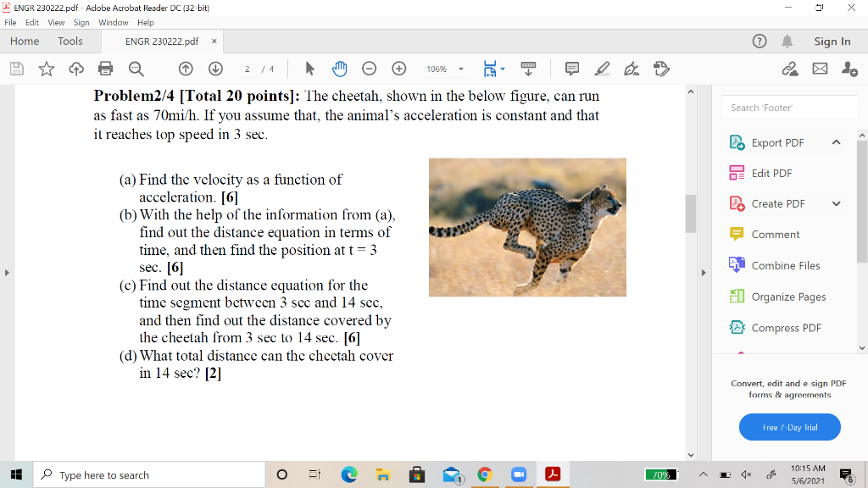Click the Free 7-Day Trial button

click(x=789, y=427)
